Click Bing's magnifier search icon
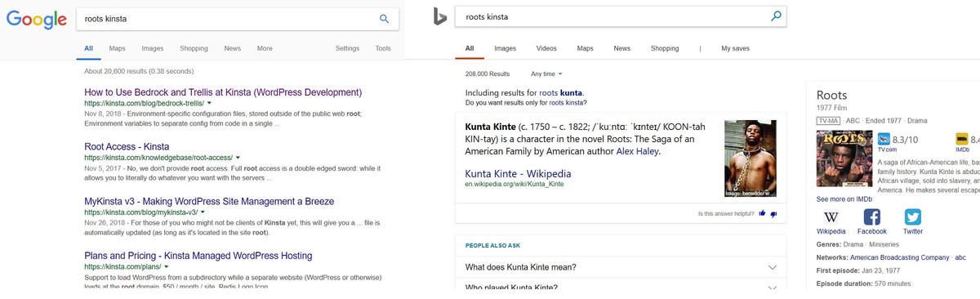The width and height of the screenshot is (980, 299). (x=776, y=16)
